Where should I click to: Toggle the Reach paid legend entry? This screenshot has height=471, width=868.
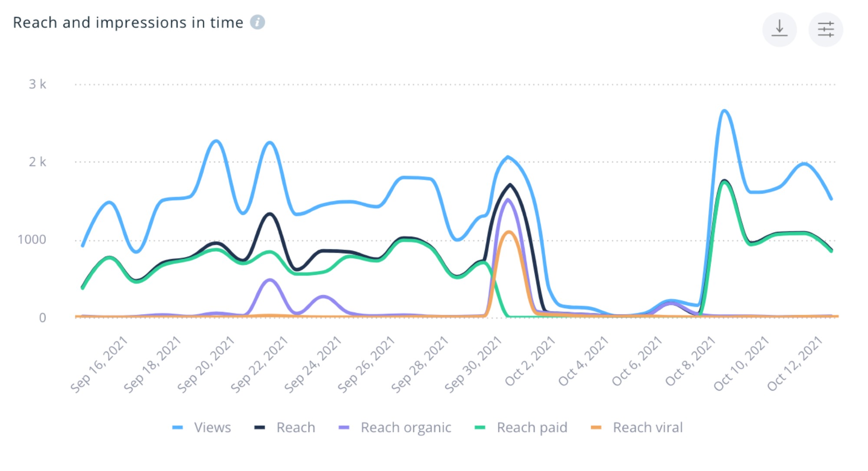coord(532,428)
